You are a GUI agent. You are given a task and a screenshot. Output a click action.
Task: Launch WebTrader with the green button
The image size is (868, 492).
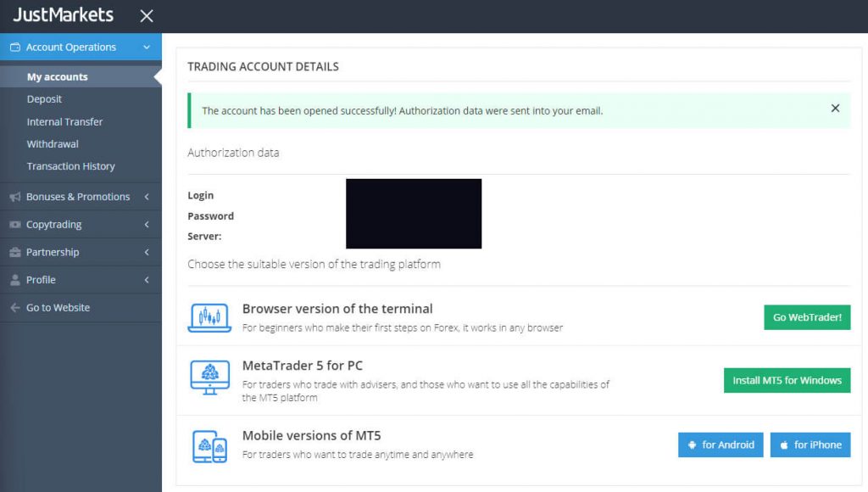[x=807, y=317]
